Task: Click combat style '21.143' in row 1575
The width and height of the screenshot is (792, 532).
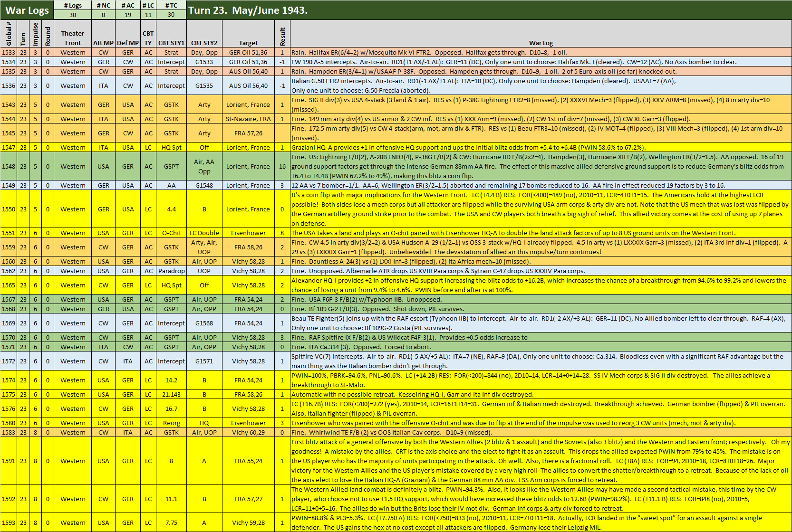Action: tap(171, 394)
